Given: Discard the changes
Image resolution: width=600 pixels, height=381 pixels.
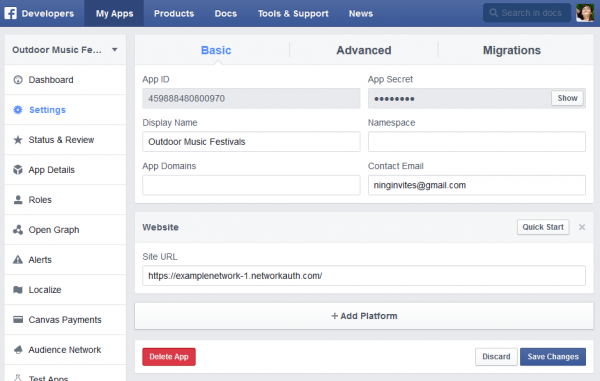Looking at the screenshot, I should [496, 357].
